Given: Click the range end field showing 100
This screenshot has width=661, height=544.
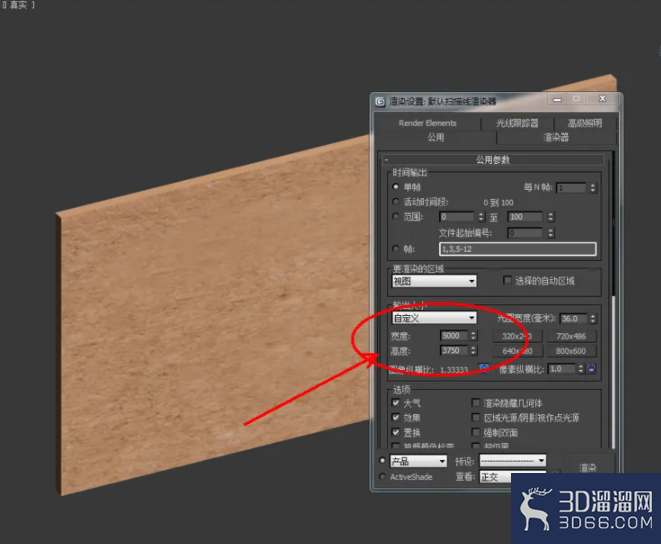Looking at the screenshot, I should [525, 217].
